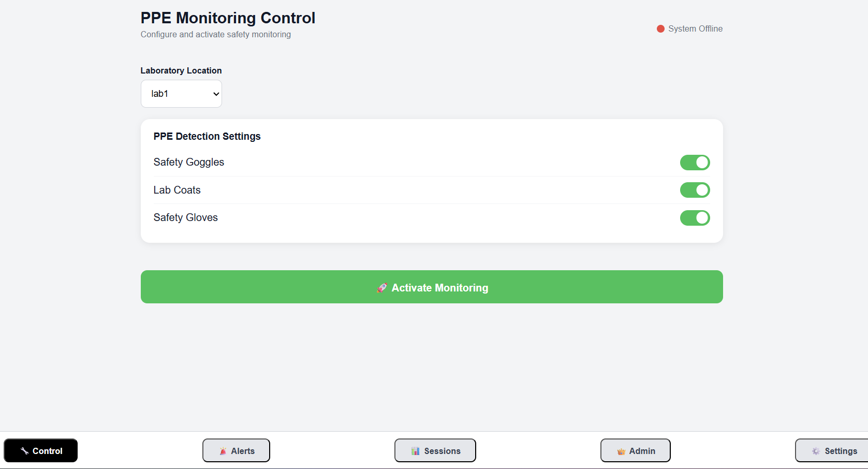Click the red siren icon beside Alerts
The height and width of the screenshot is (469, 868).
(x=223, y=451)
